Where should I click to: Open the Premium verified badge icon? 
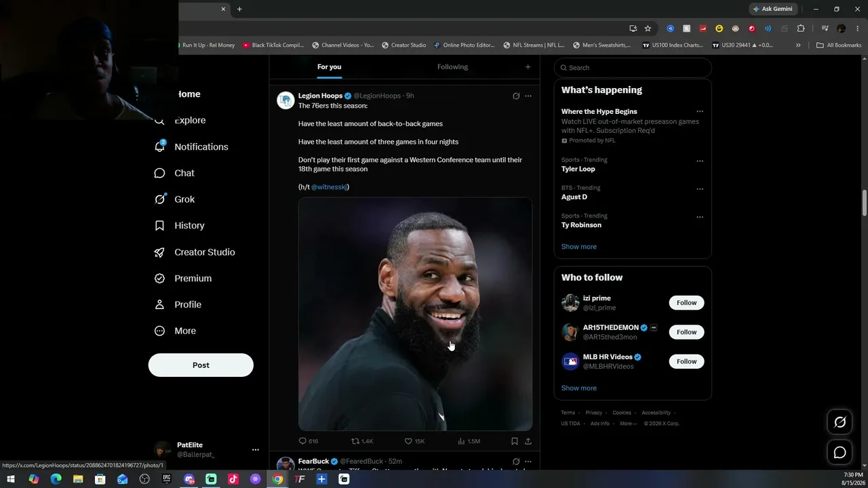[x=160, y=279]
